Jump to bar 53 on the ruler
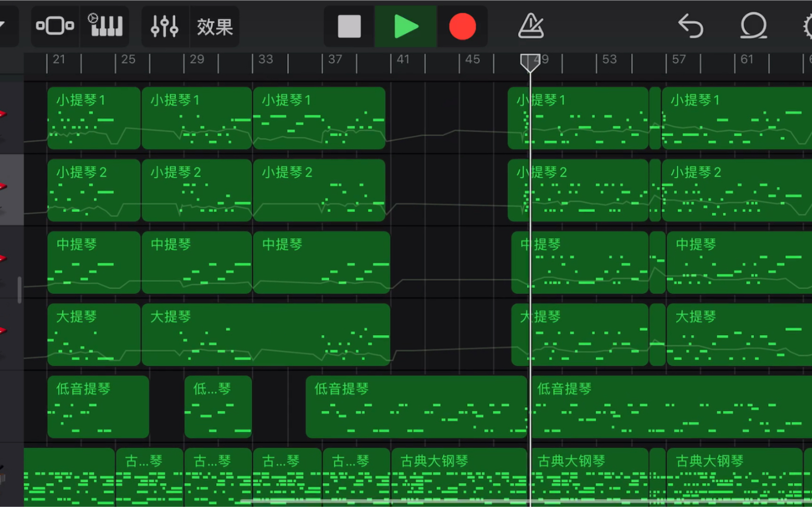Screen dimensions: 812x507 pos(609,60)
